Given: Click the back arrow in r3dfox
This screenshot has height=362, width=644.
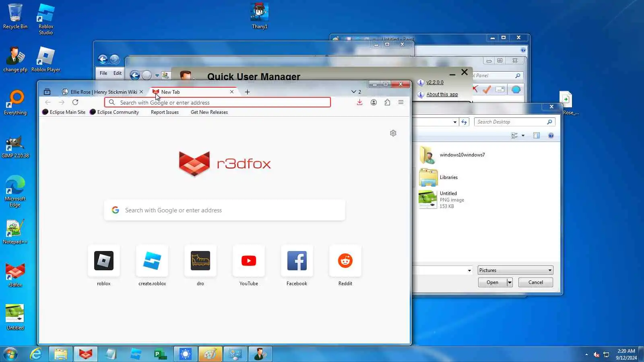Looking at the screenshot, I should pyautogui.click(x=48, y=102).
